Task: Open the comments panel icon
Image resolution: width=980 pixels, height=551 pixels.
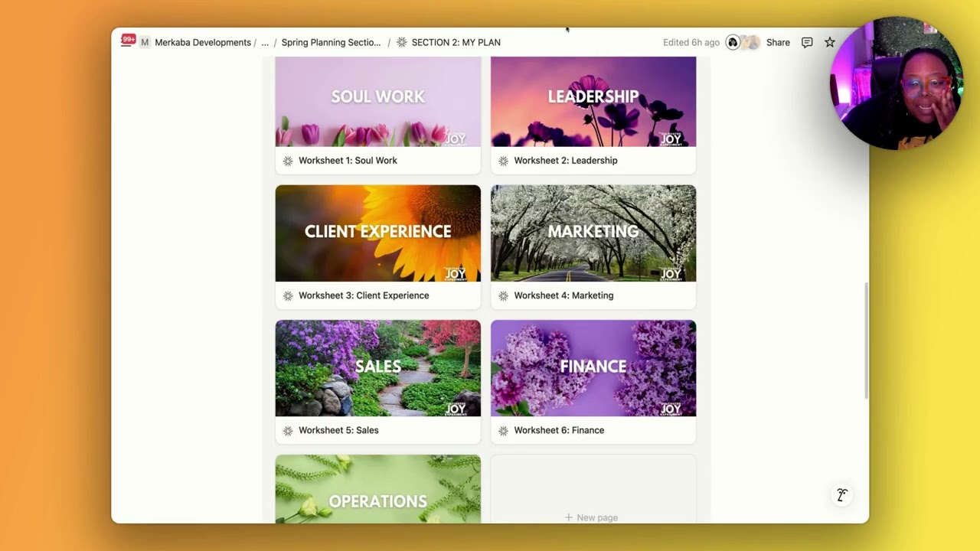Action: click(x=807, y=42)
